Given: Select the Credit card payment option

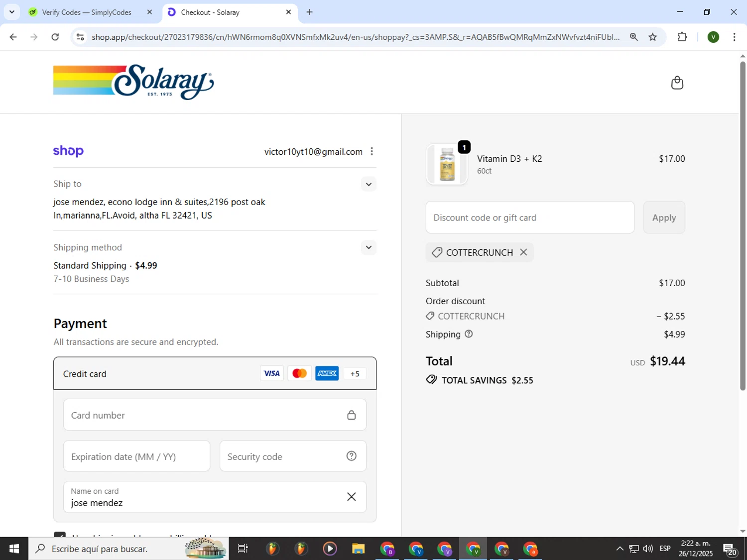Looking at the screenshot, I should [215, 373].
